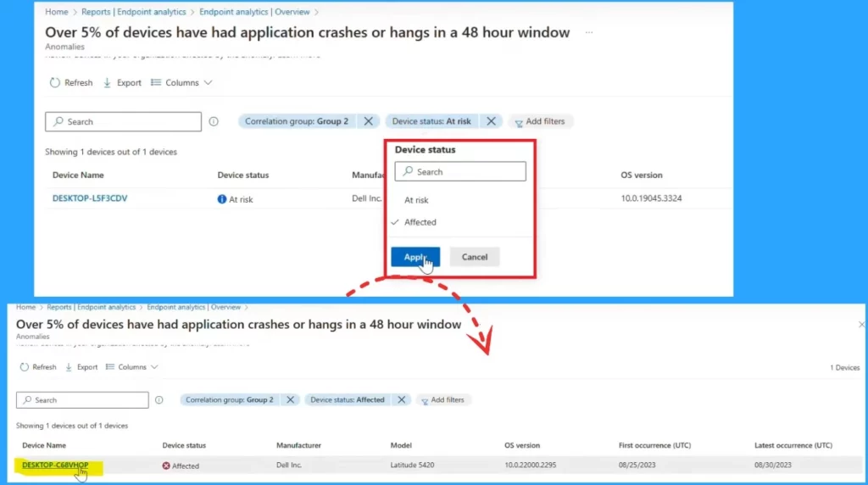
Task: Click the Device status: Affected filter chip
Action: click(347, 399)
